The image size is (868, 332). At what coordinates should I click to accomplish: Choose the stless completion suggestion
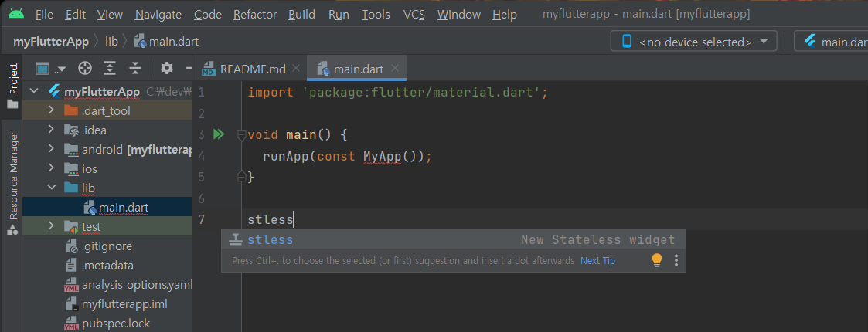pyautogui.click(x=453, y=239)
